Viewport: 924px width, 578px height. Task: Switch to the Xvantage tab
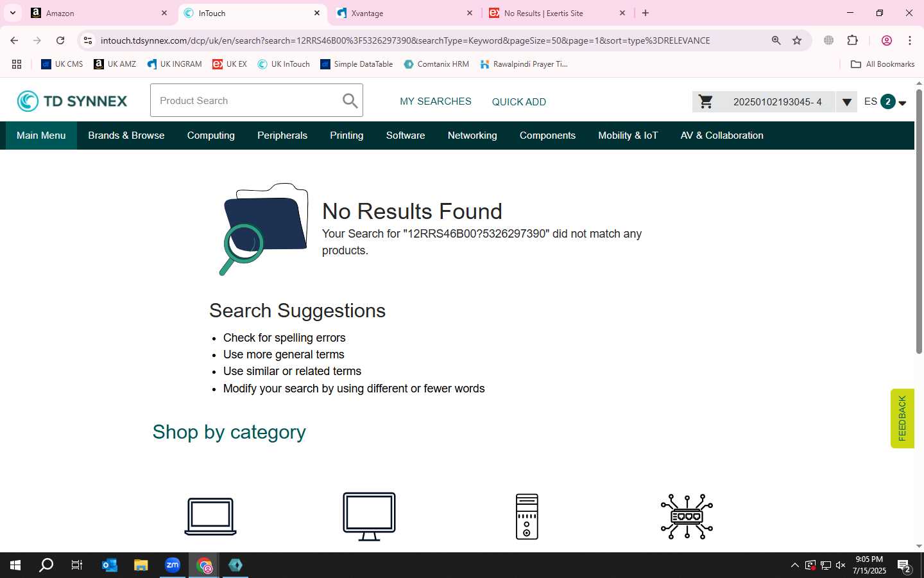[404, 13]
